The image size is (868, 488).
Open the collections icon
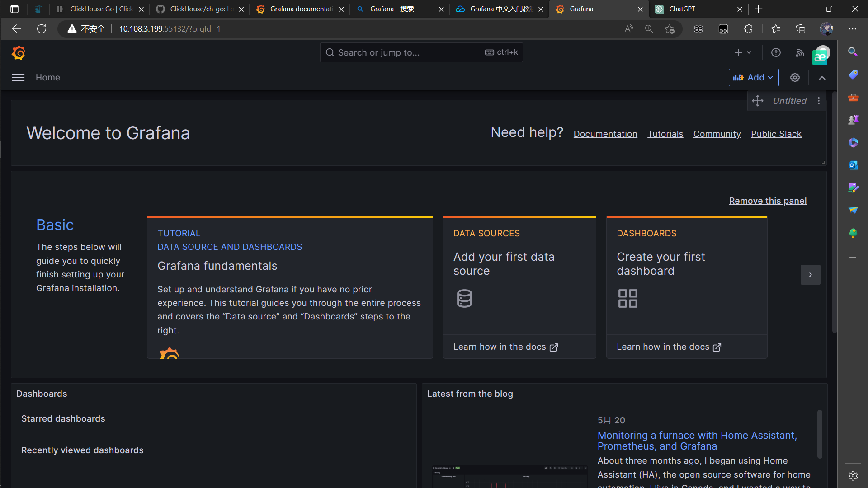(801, 29)
